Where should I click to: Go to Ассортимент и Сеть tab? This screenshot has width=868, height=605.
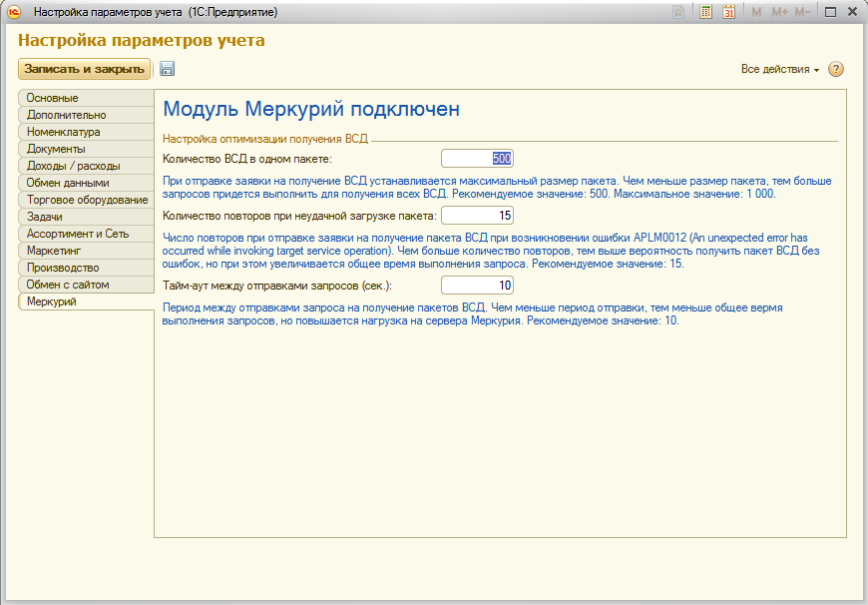87,234
